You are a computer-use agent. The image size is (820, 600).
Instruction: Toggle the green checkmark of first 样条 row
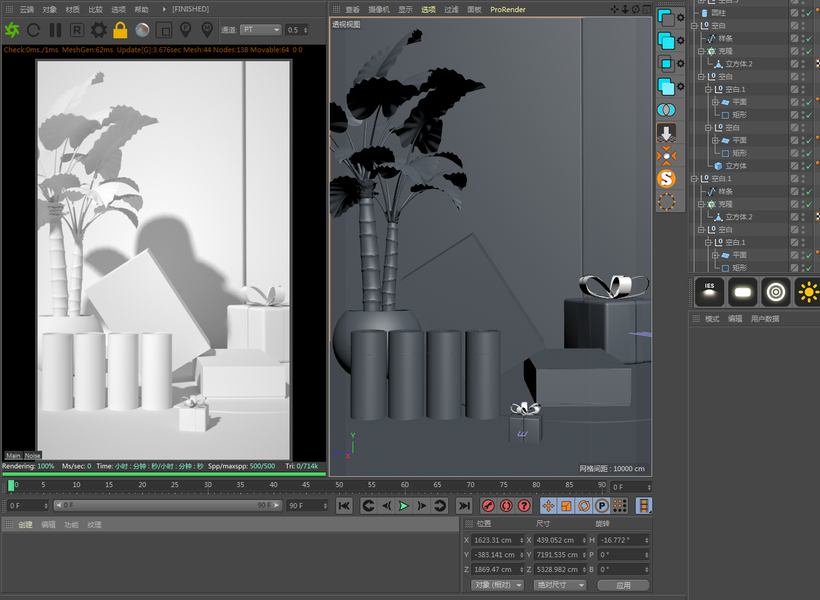(810, 38)
